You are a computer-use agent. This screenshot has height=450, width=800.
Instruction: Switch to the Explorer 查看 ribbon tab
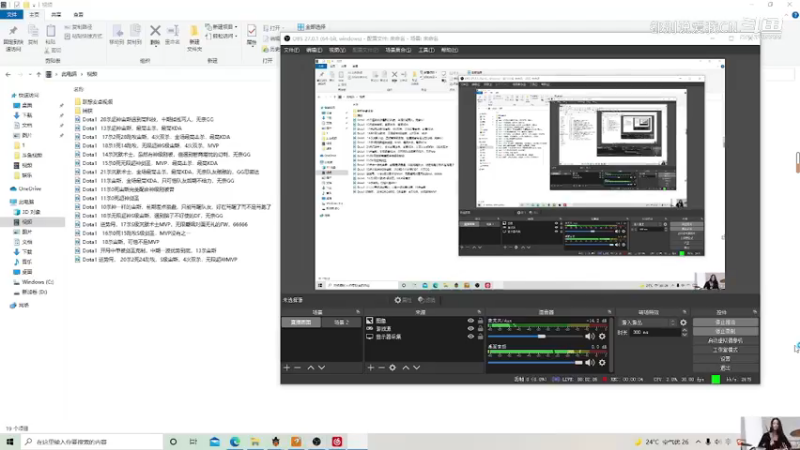[78, 14]
